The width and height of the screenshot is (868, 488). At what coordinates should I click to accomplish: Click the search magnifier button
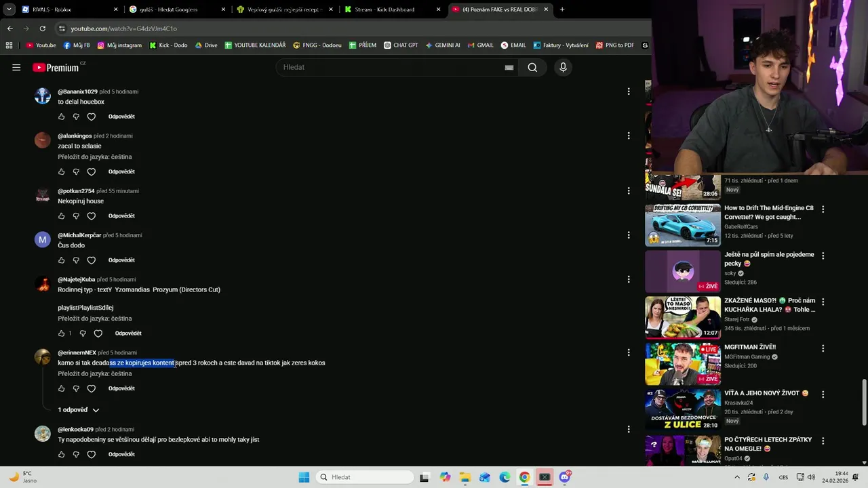[532, 67]
